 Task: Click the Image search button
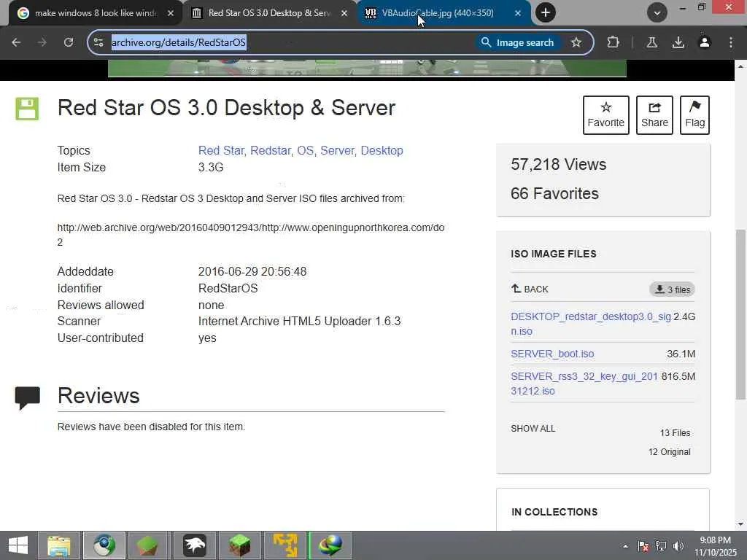coord(517,42)
